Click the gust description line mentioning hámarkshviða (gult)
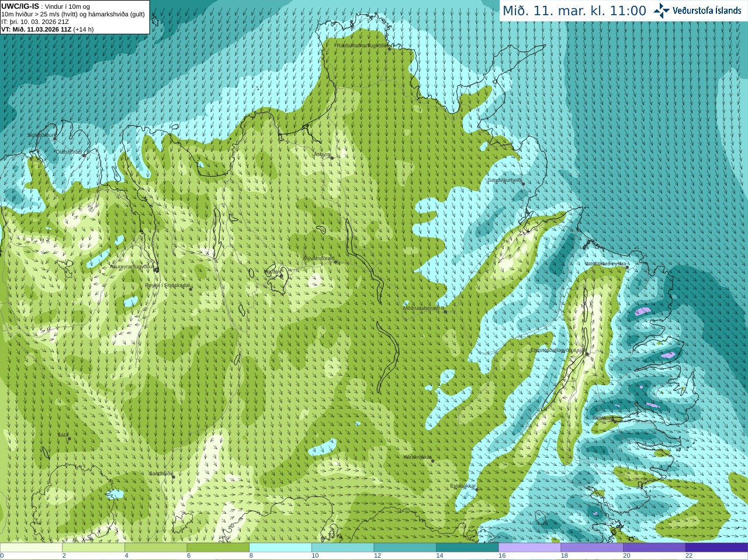This screenshot has width=748, height=560. coord(73,14)
